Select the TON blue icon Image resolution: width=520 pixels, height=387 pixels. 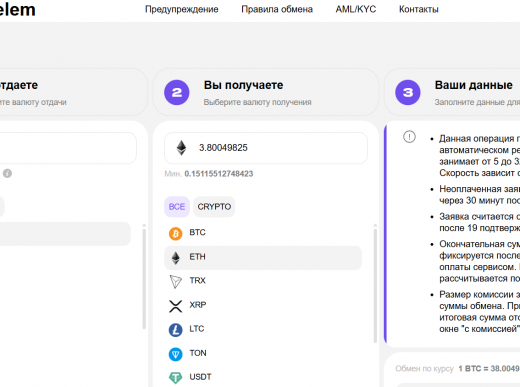176,354
